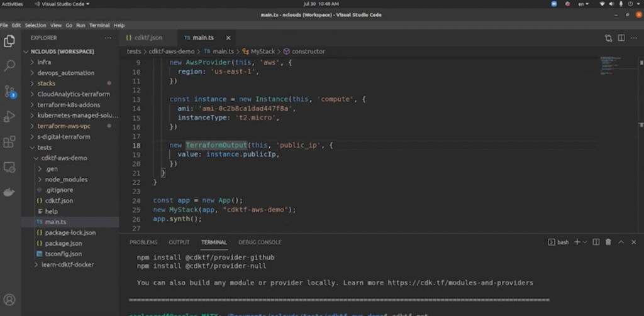Open the Docker view icon
Viewport: 644px width, 316px height.
coord(9,192)
